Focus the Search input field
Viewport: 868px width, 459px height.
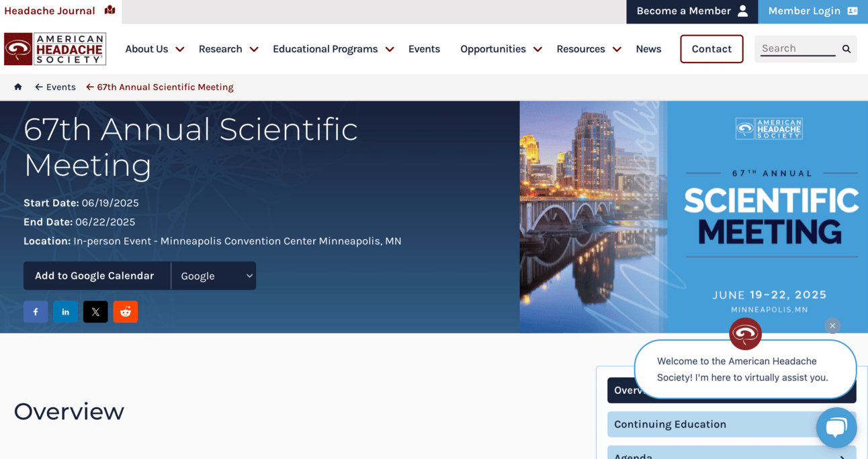pyautogui.click(x=798, y=48)
